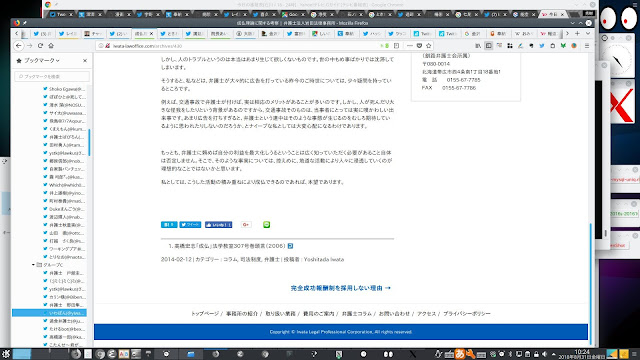The width and height of the screenshot is (640, 360).
Task: Click the Firefox address bar URL
Action: click(x=147, y=46)
